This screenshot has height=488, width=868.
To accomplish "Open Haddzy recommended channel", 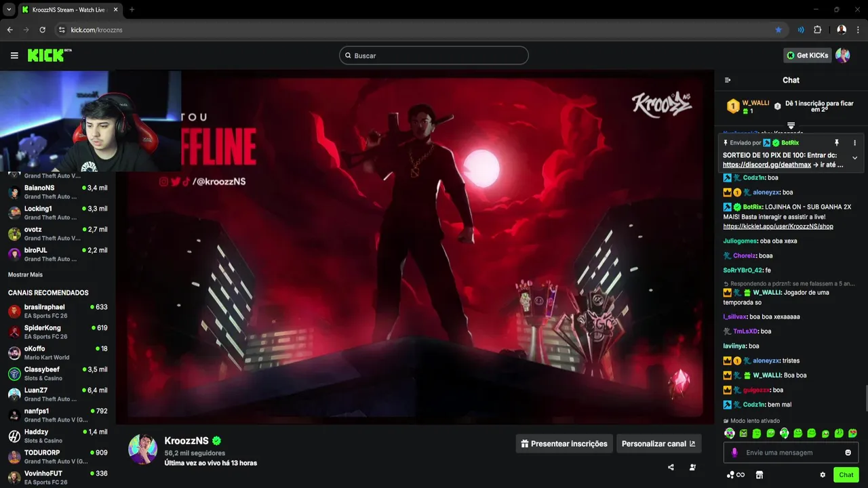I will click(x=58, y=436).
